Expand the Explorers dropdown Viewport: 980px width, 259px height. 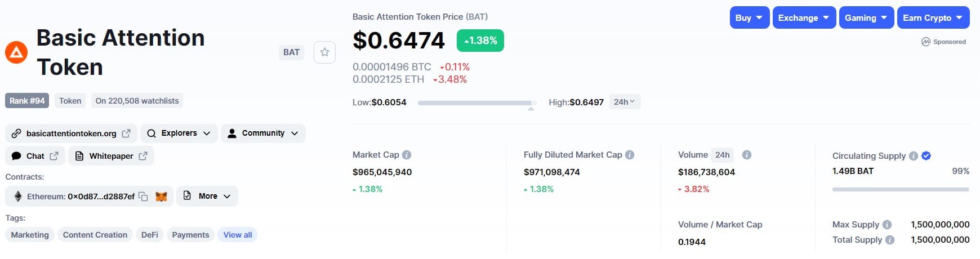click(179, 133)
